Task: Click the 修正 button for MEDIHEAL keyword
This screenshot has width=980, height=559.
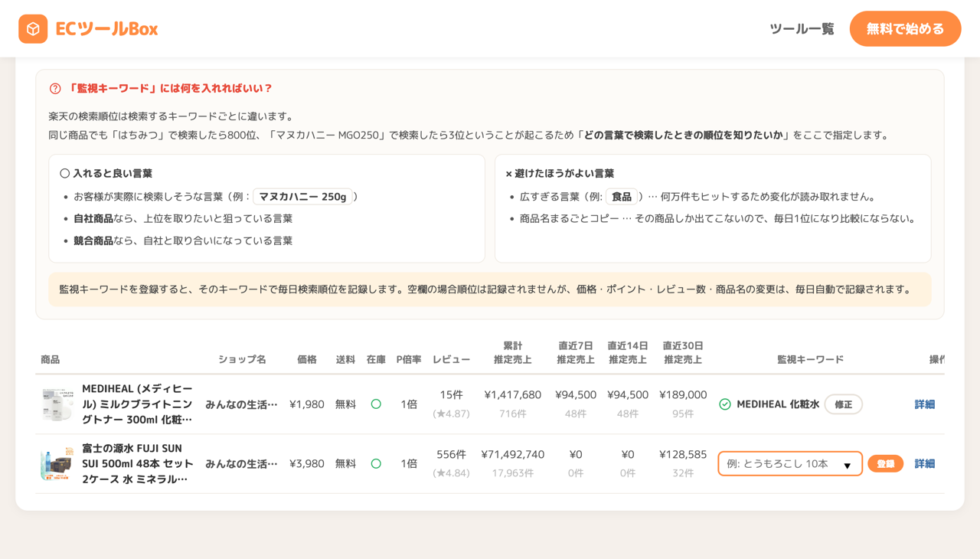Action: pyautogui.click(x=843, y=404)
